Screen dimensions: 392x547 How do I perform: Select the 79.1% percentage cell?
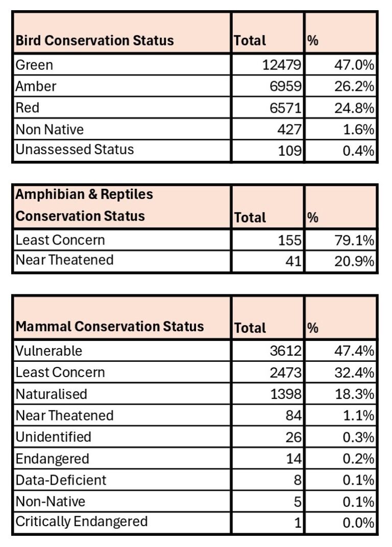(x=356, y=240)
